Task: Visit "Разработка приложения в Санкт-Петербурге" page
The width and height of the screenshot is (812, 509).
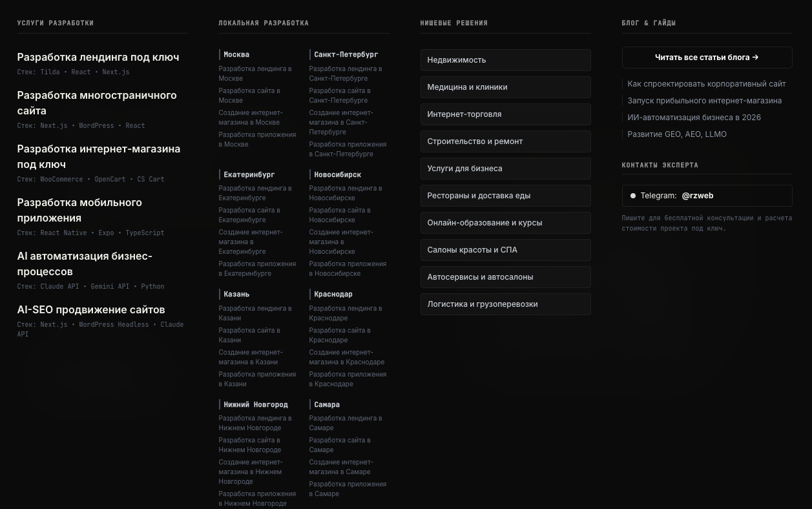Action: (348, 149)
